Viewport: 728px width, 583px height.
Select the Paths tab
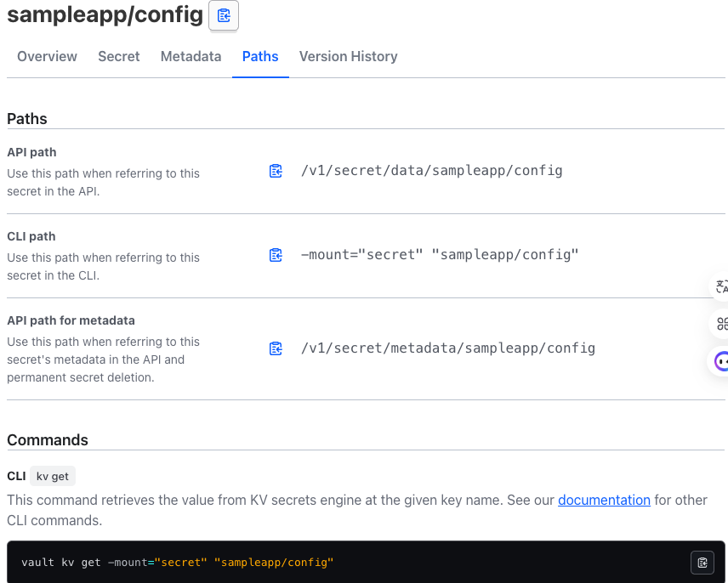pos(260,57)
